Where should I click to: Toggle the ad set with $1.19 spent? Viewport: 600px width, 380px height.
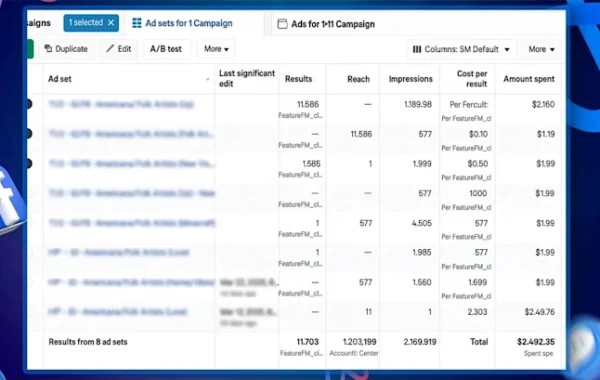[29, 134]
